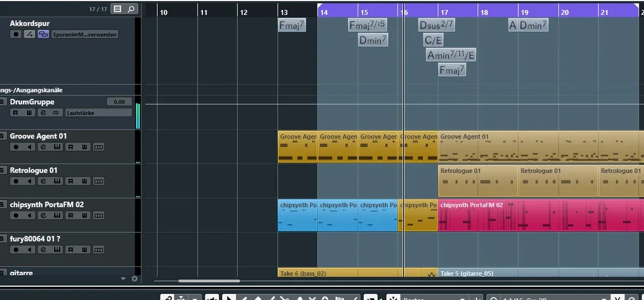The height and width of the screenshot is (300, 644).
Task: Open the Groove Agent 01 instrument panel icon
Action: coord(57,147)
